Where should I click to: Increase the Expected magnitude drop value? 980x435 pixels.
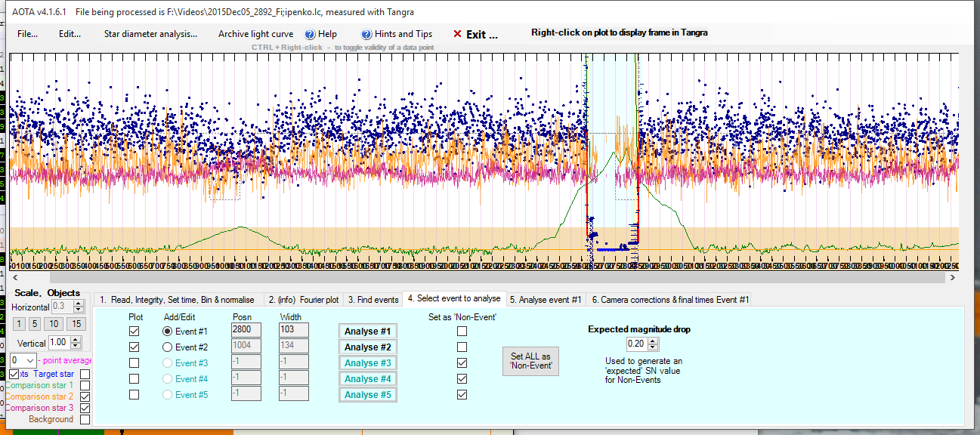654,341
